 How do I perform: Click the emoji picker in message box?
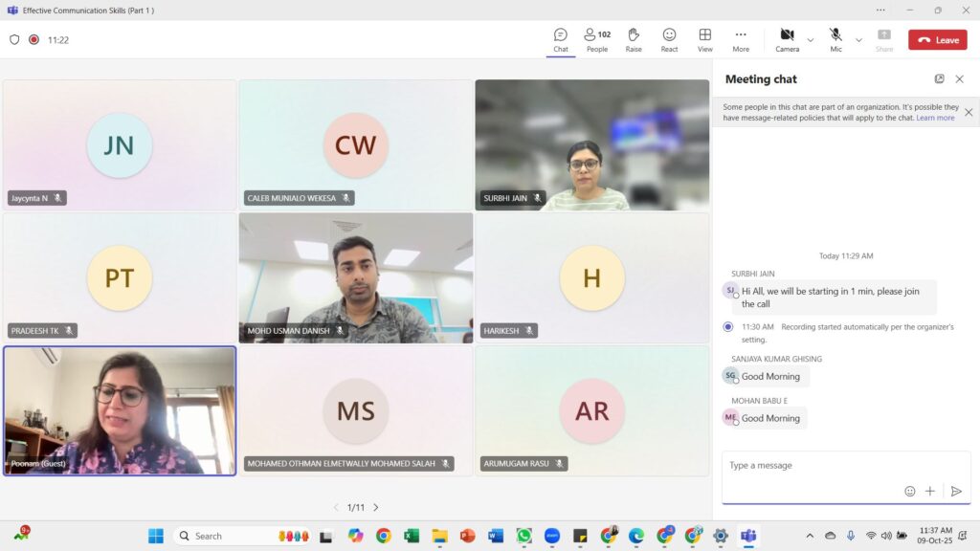click(x=909, y=491)
